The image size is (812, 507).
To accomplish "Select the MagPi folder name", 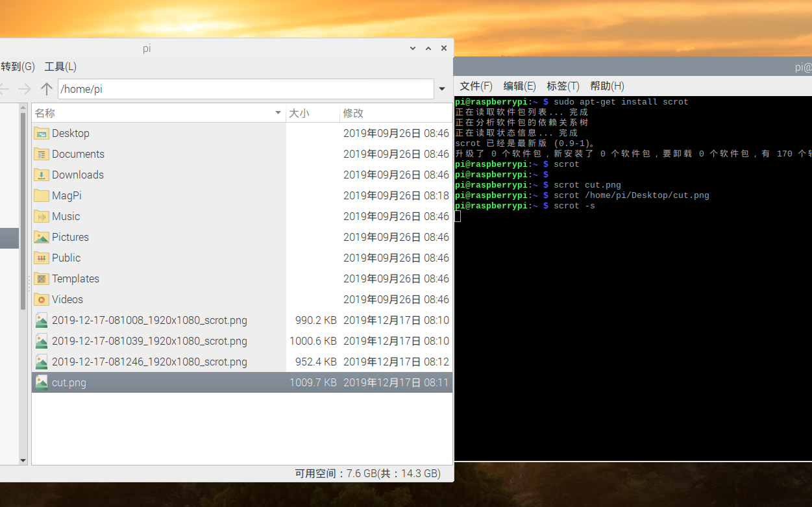I will [x=67, y=195].
